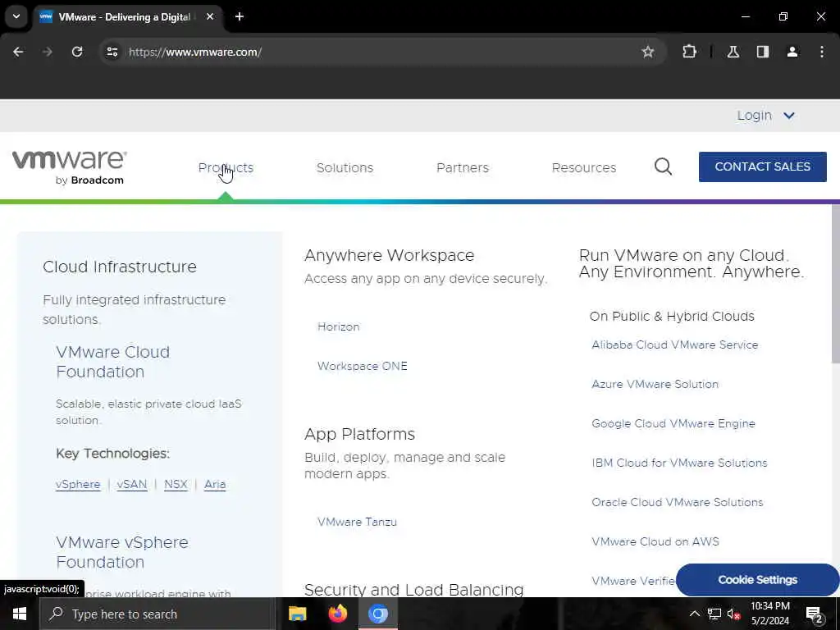Open Google Cloud VMware Engine link
Image resolution: width=840 pixels, height=630 pixels.
click(673, 423)
